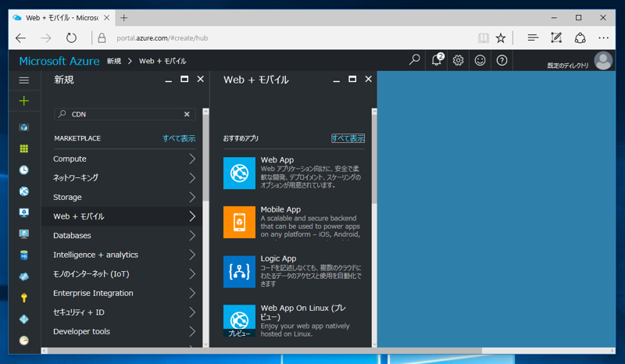This screenshot has width=625, height=364.
Task: Click the Logic App icon tile
Action: 239,272
